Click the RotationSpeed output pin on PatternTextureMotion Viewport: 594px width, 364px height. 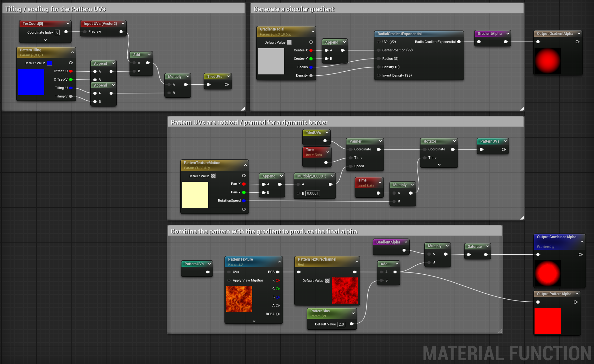[244, 201]
